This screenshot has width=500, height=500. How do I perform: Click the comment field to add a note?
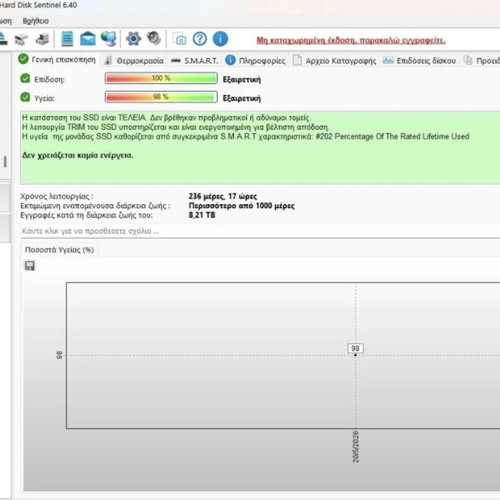[x=260, y=231]
